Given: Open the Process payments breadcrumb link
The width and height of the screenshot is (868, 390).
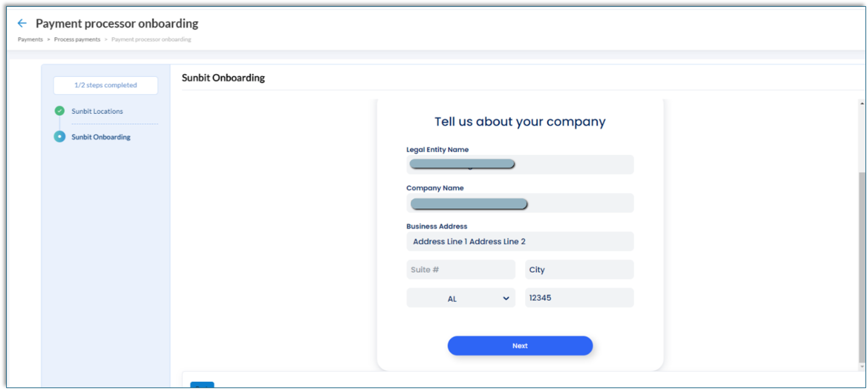Looking at the screenshot, I should click(x=77, y=39).
